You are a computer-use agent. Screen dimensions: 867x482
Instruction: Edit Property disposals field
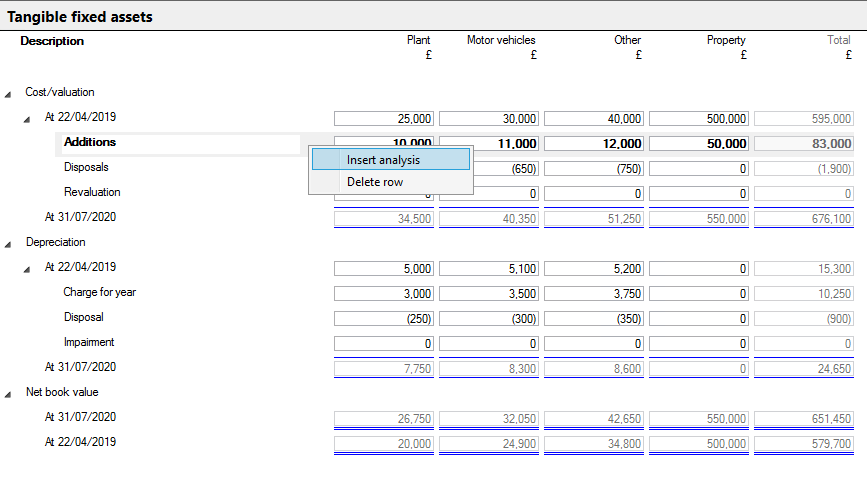[x=699, y=169]
